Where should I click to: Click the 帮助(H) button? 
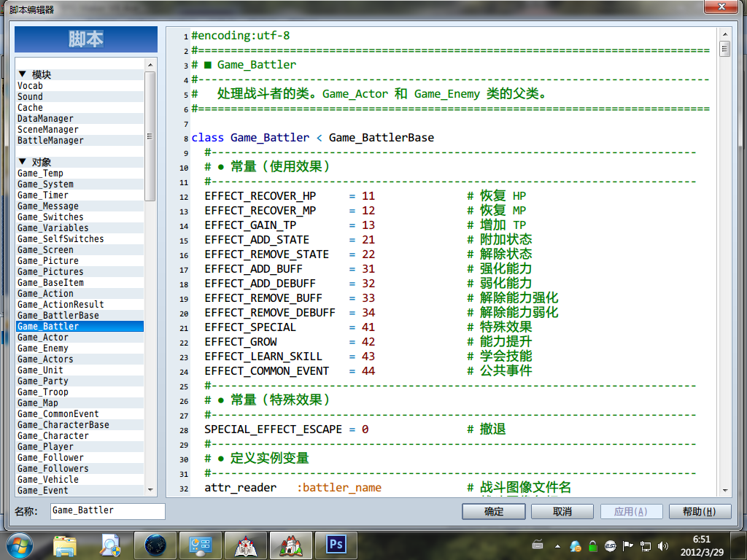click(700, 511)
